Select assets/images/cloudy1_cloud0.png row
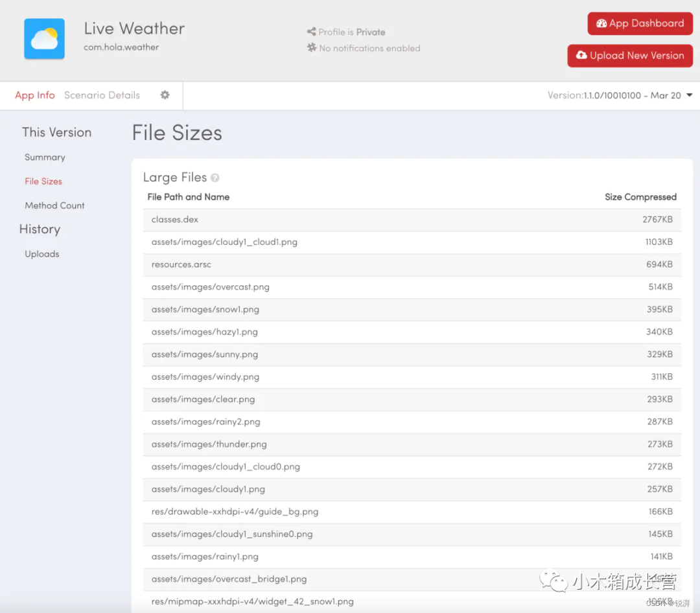 coord(412,467)
